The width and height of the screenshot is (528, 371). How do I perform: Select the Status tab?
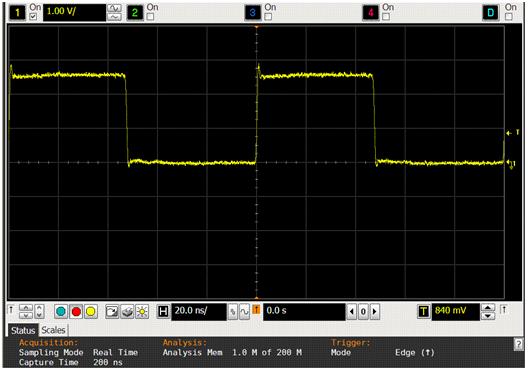pyautogui.click(x=23, y=330)
